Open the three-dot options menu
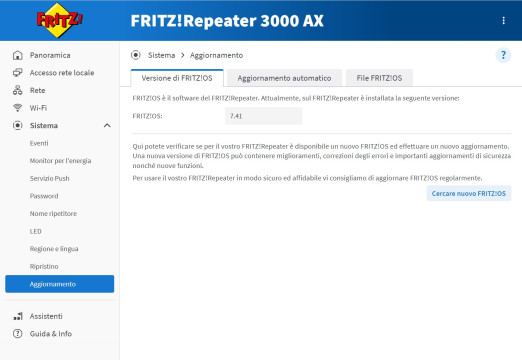This screenshot has width=522, height=360. click(x=503, y=21)
